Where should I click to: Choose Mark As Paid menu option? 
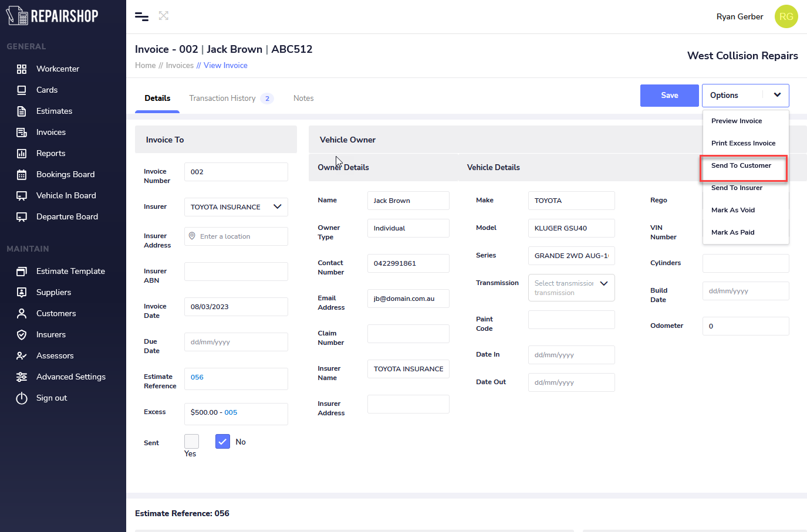tap(732, 233)
